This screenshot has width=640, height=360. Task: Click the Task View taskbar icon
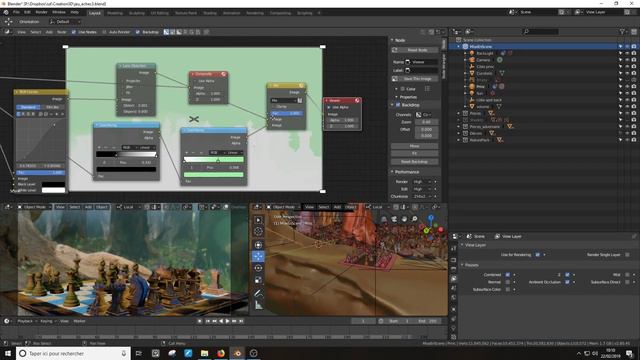click(x=138, y=353)
